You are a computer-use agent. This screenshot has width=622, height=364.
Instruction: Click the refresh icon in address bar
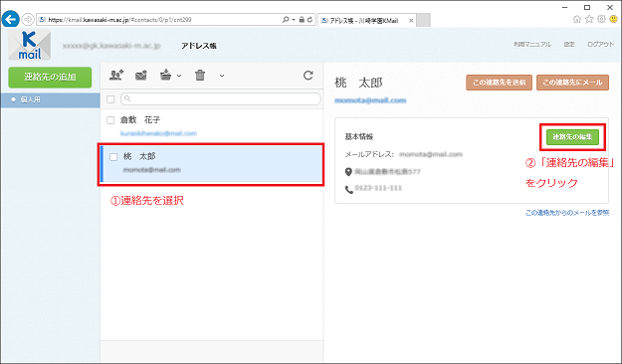[x=310, y=20]
